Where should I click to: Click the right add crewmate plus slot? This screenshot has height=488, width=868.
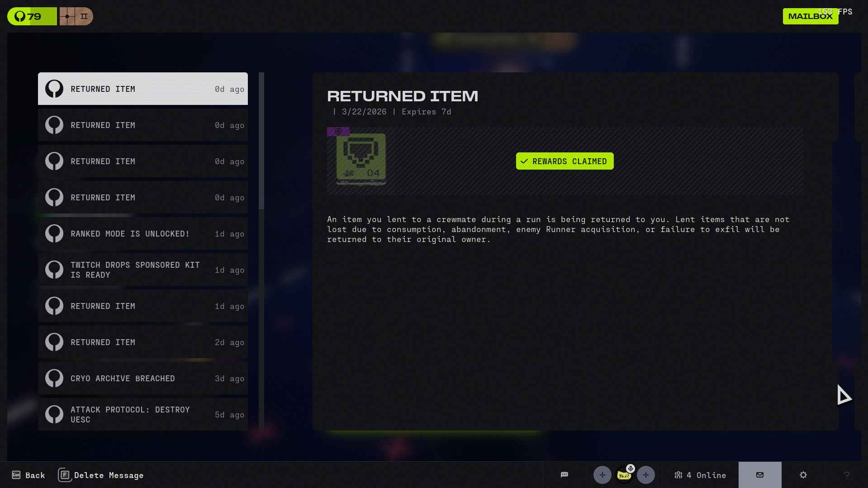645,475
